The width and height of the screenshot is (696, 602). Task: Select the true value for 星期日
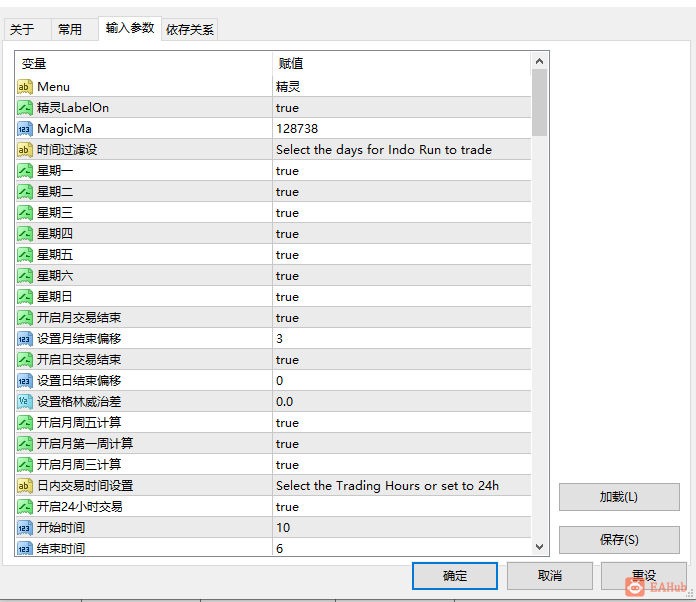(287, 297)
